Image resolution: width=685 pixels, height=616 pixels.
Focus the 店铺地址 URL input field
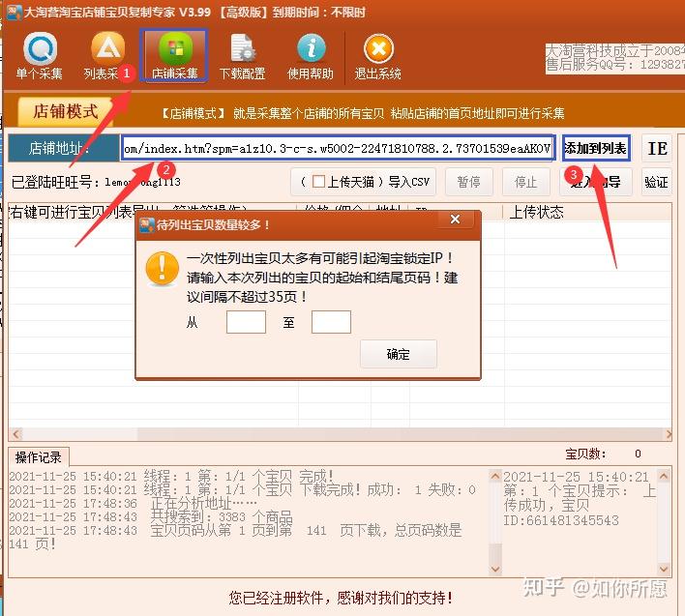coord(337,148)
